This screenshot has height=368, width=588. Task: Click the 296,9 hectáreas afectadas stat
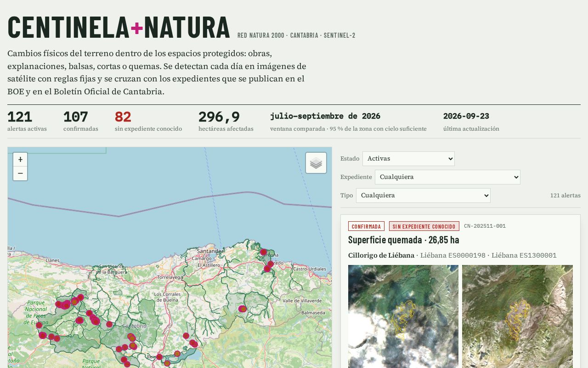(226, 121)
